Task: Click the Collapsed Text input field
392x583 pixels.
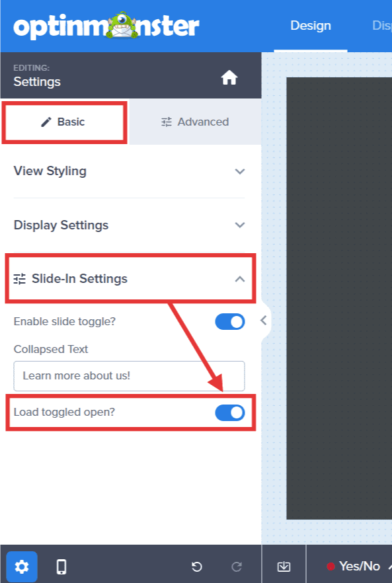Action: tap(129, 376)
